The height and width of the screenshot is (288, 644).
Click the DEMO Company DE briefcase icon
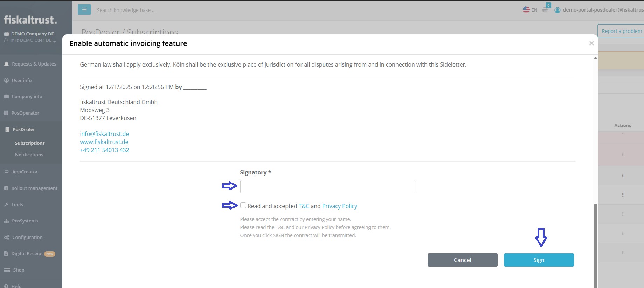(x=6, y=34)
